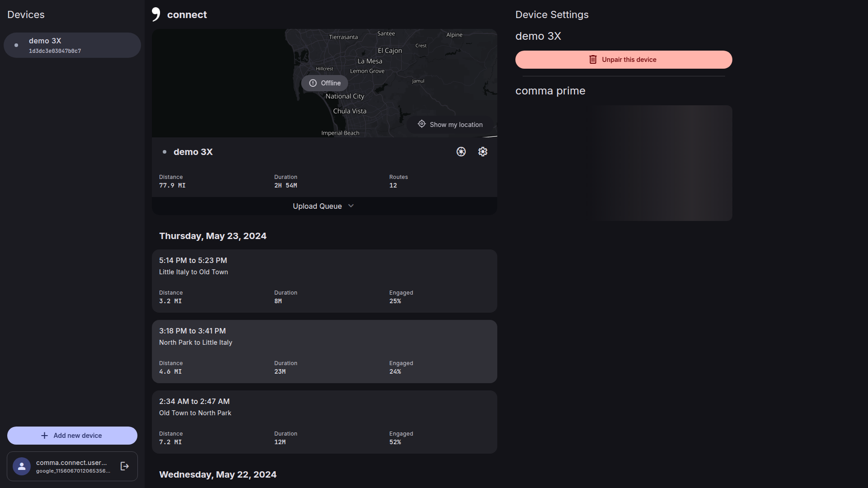Open the 5:14 PM to 5:23 PM route
The height and width of the screenshot is (488, 868).
point(325,281)
